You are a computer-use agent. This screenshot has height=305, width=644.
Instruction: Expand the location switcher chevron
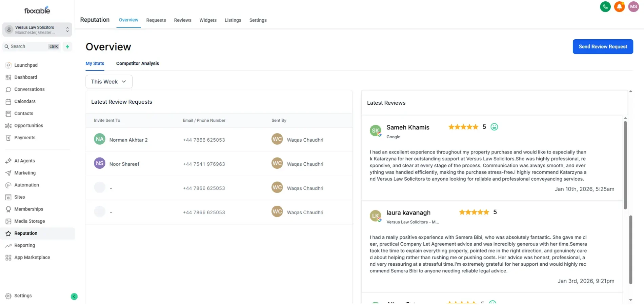click(67, 32)
